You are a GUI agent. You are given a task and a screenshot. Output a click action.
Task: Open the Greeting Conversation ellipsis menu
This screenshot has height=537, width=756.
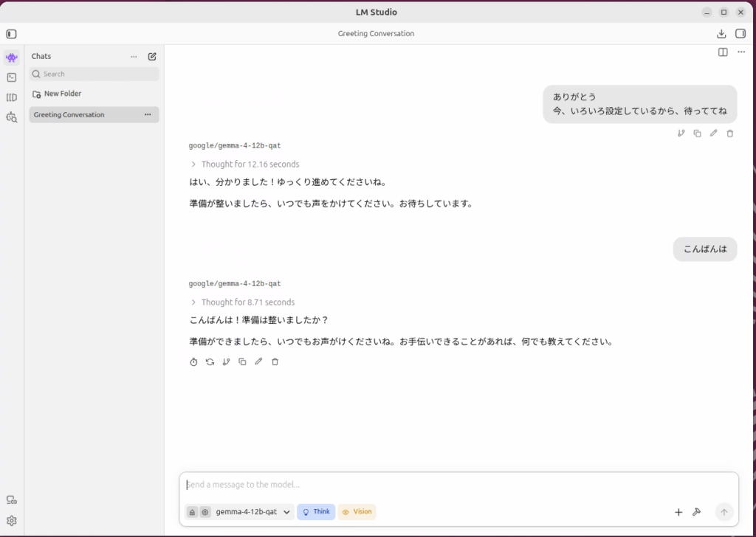(x=148, y=114)
